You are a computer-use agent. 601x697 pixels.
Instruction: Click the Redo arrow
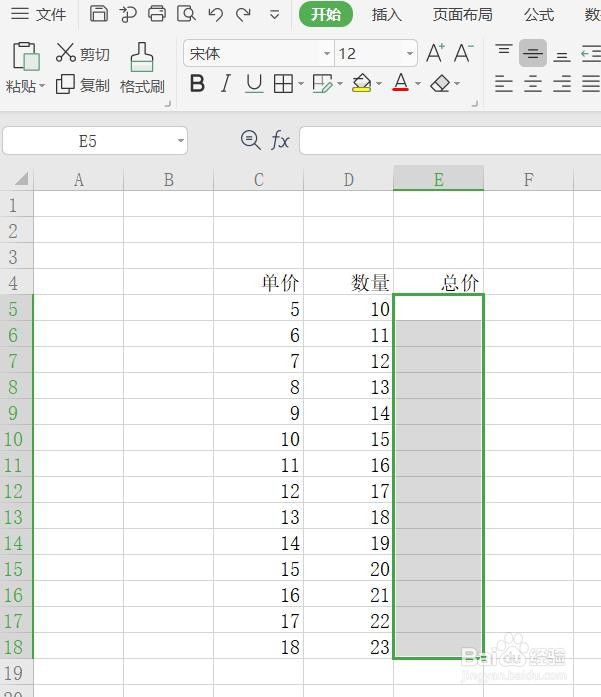coord(243,15)
